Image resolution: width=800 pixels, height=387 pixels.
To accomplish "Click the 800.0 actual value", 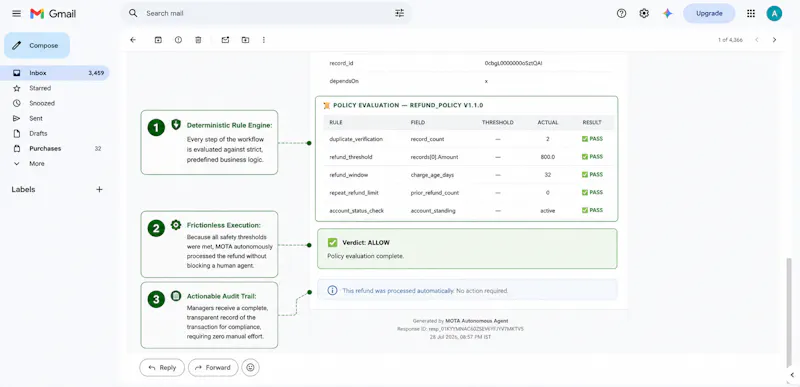I will click(x=547, y=157).
